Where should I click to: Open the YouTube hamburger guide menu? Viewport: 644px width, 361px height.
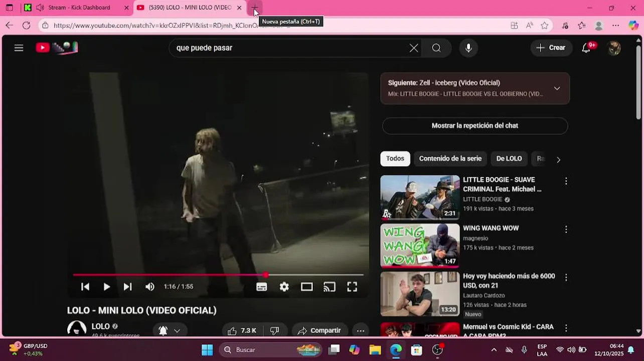[19, 48]
